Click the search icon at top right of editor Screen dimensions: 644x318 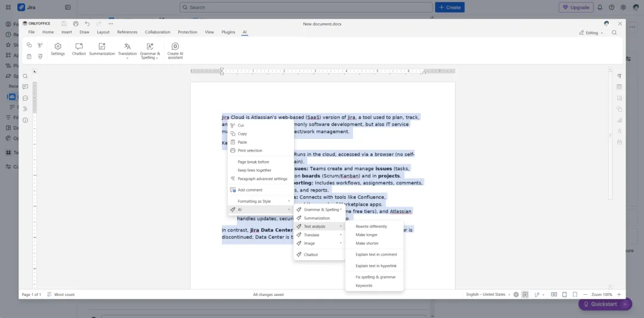(614, 32)
